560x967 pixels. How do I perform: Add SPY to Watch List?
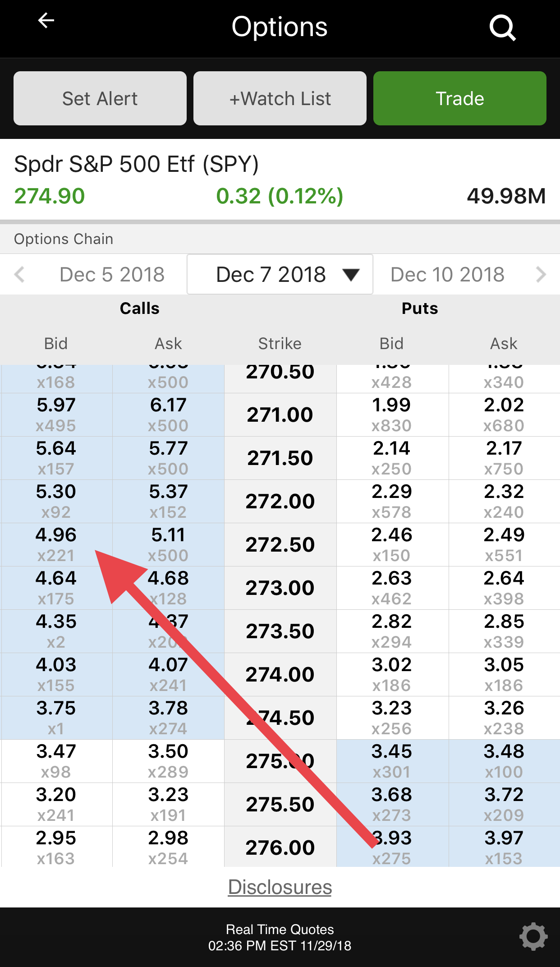(280, 98)
